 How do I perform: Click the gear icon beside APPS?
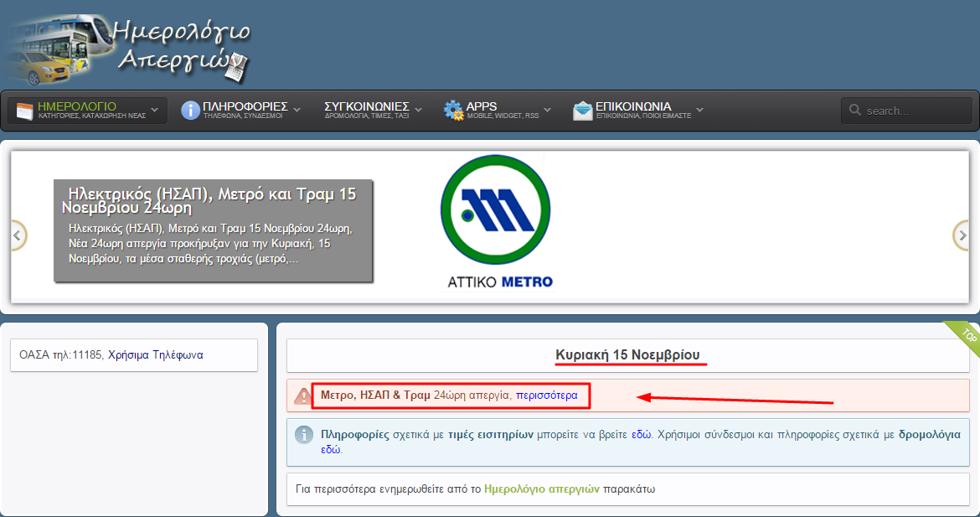pyautogui.click(x=453, y=110)
